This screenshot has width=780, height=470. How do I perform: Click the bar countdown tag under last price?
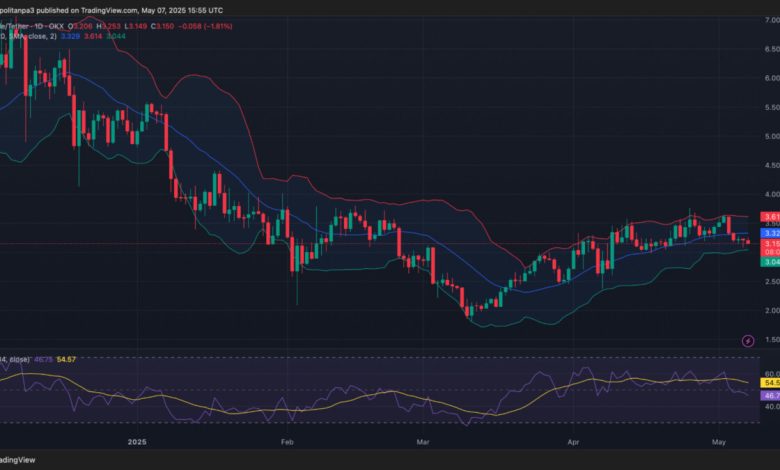tap(770, 252)
